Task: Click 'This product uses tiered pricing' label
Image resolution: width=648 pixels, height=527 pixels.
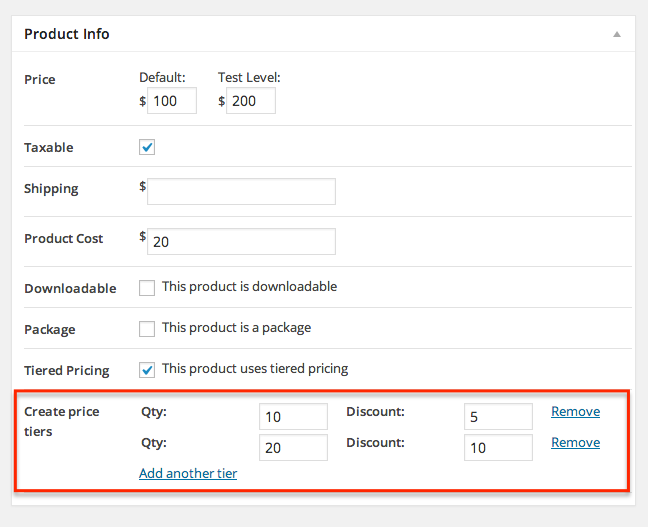Action: click(x=255, y=369)
